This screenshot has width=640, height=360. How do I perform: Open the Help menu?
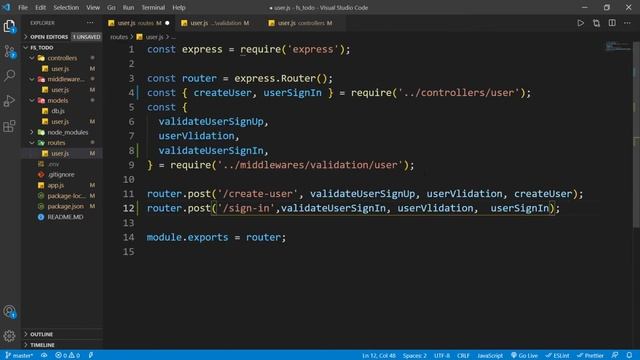click(x=179, y=7)
